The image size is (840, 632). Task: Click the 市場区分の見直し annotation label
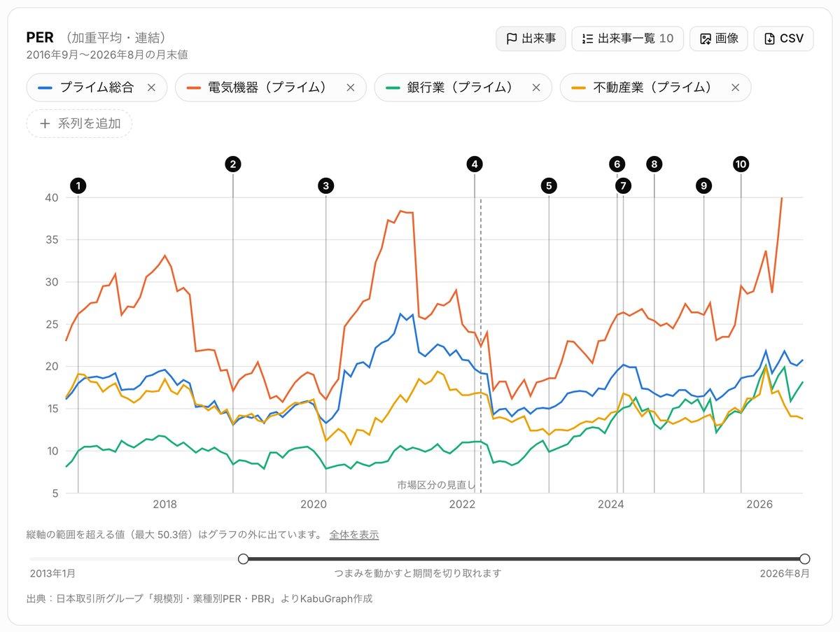(436, 485)
